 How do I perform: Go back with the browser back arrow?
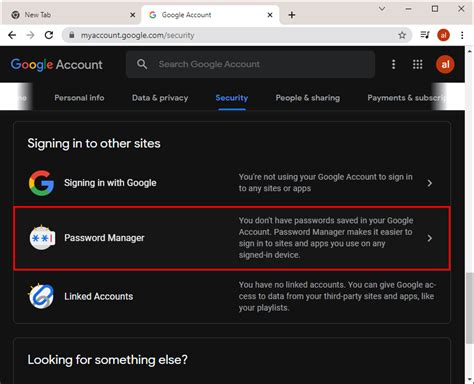tap(12, 35)
